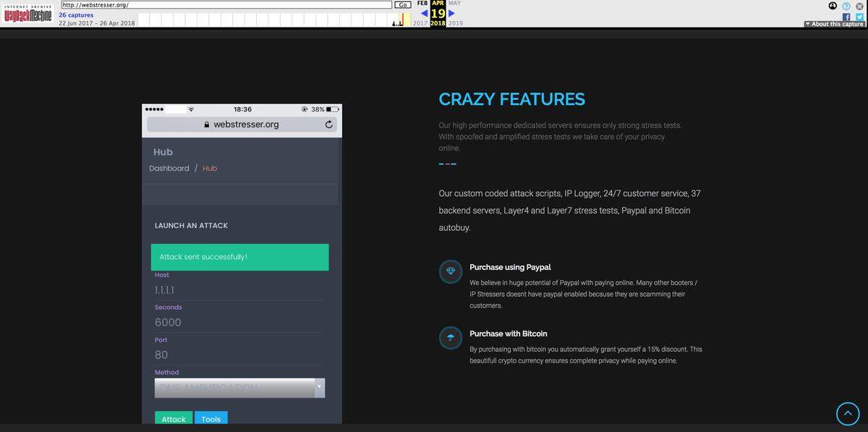868x432 pixels.
Task: Select the year 2017 in timeline
Action: click(x=420, y=23)
